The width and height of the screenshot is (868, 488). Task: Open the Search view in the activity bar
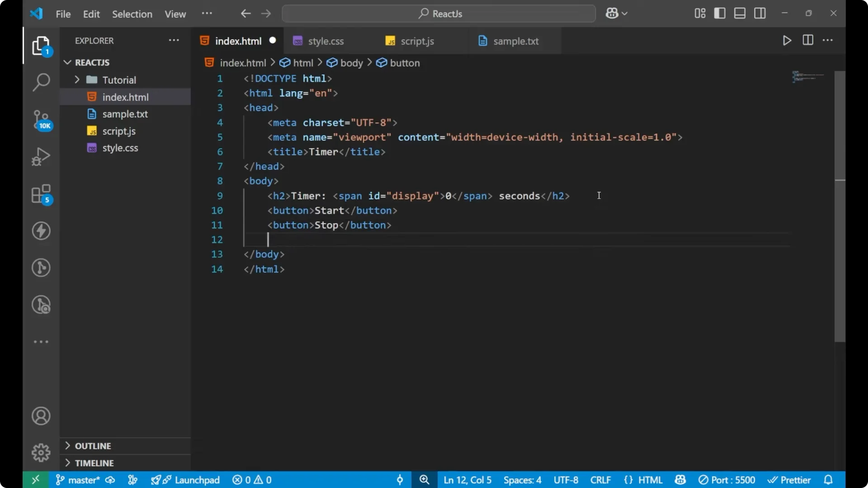[41, 82]
